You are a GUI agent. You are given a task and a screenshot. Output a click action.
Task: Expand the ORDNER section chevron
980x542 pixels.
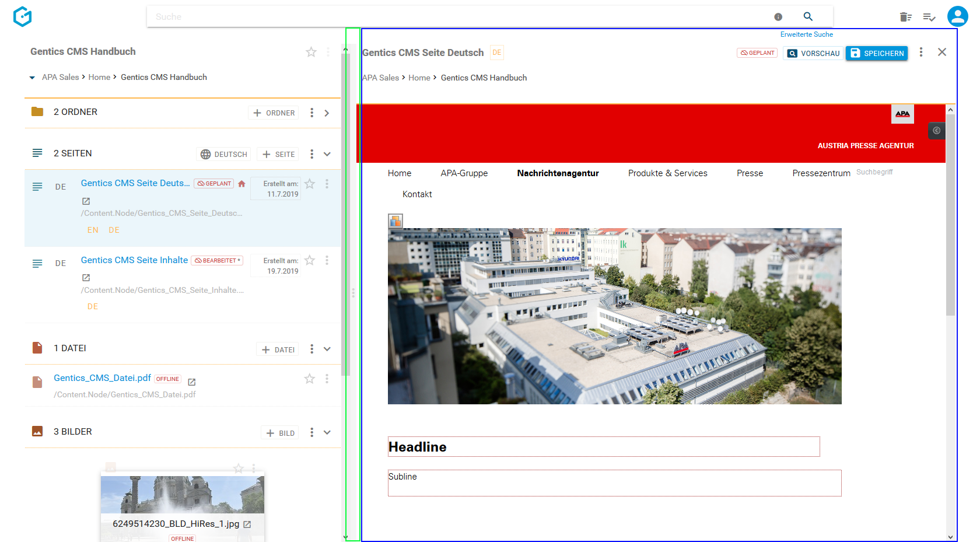[x=327, y=113]
